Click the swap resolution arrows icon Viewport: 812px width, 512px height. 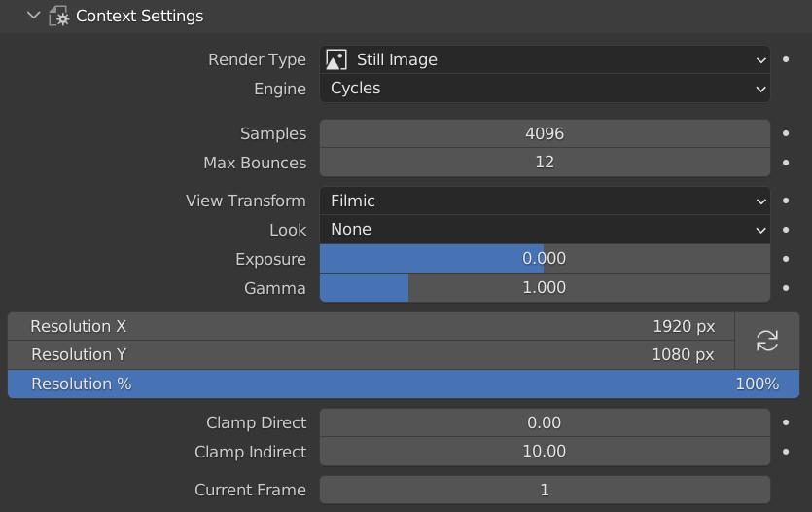[x=767, y=341]
